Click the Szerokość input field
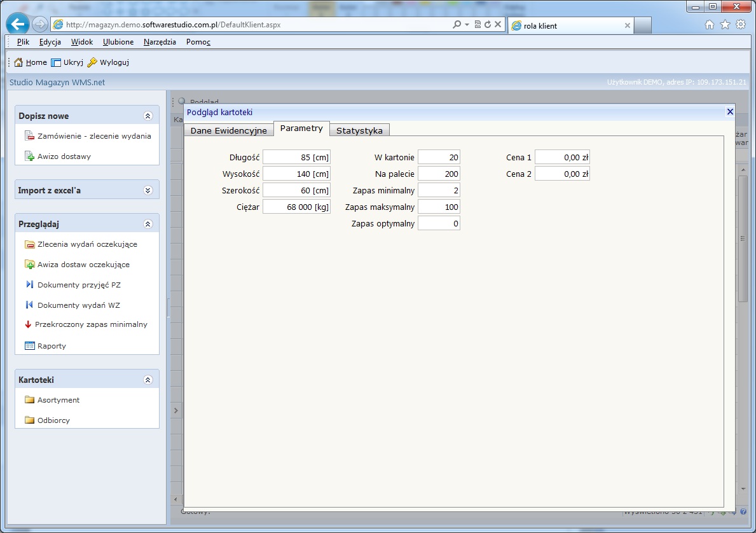Viewport: 756px width, 533px height. [296, 190]
